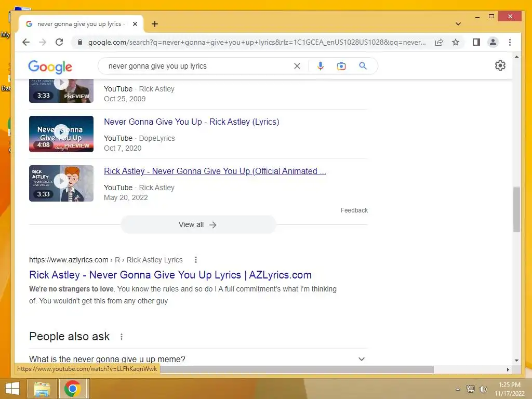Open File Explorer from the taskbar

point(42,389)
